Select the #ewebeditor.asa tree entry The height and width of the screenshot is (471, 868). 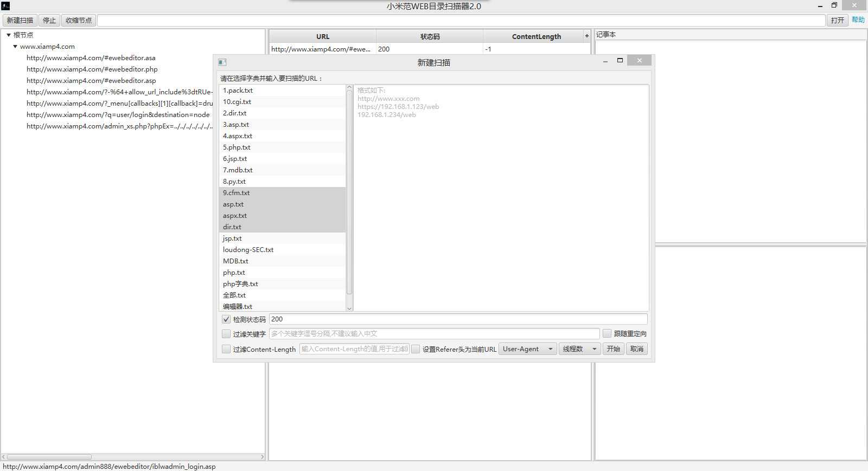[x=91, y=58]
